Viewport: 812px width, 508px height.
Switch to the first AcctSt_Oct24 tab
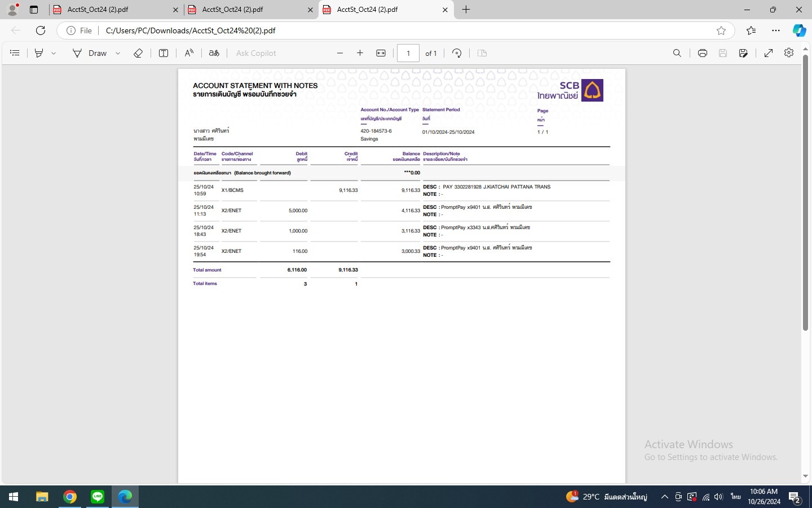click(113, 10)
